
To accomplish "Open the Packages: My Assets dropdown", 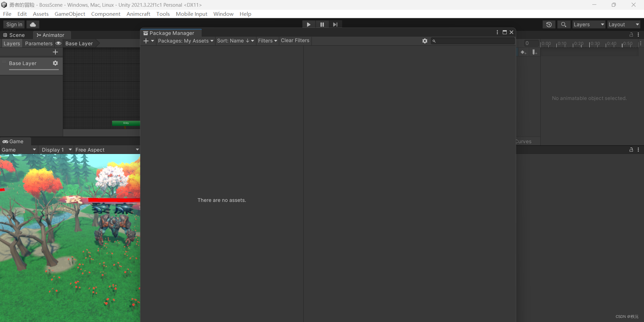I will coord(185,41).
